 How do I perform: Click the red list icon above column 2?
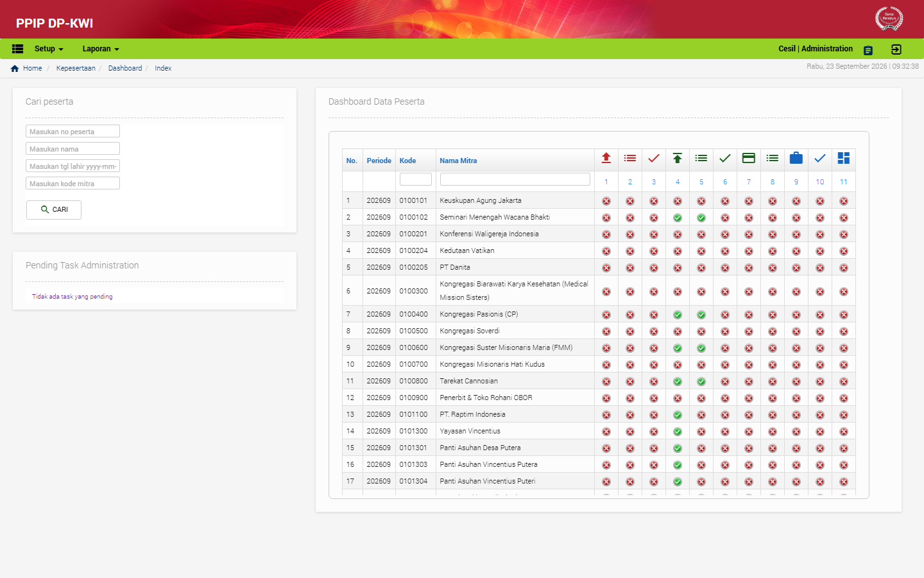pyautogui.click(x=630, y=158)
